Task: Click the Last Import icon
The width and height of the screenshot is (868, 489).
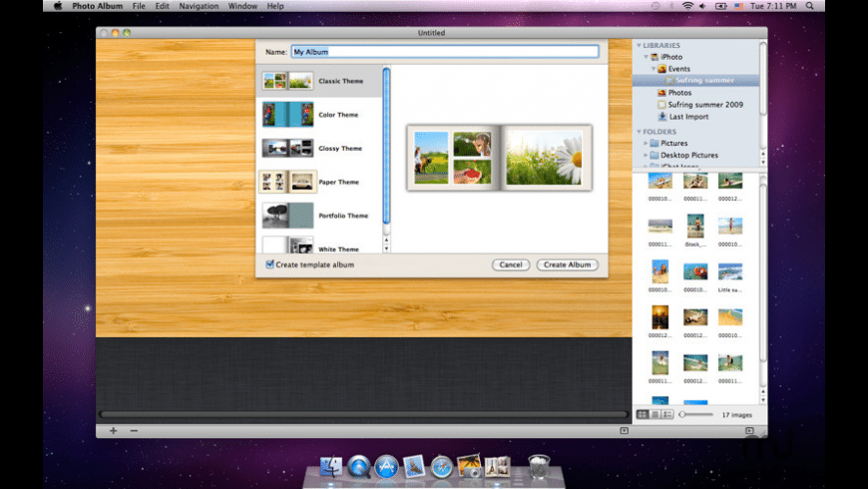Action: (662, 117)
